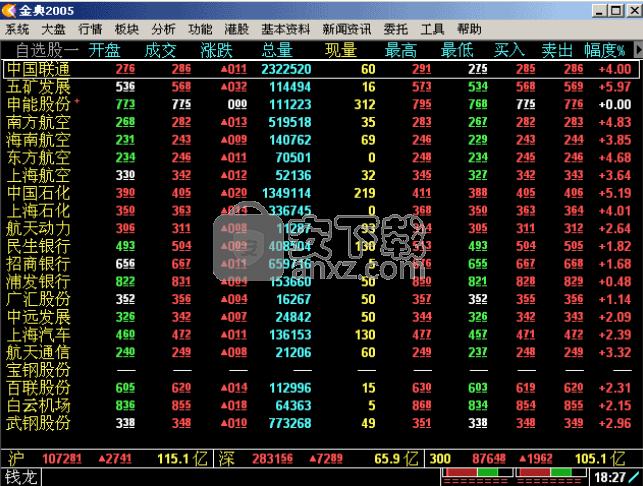Select the 武钢股份 stock row

321,423
